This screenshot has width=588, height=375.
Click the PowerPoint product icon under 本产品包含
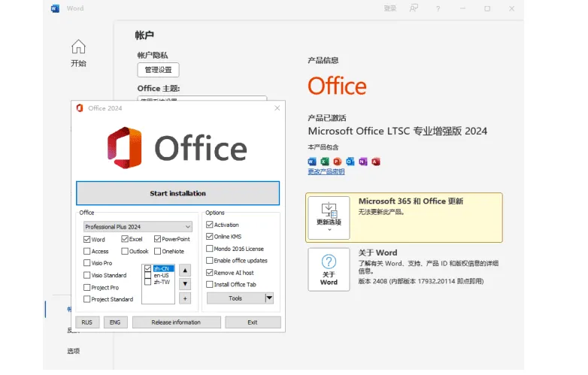[338, 162]
